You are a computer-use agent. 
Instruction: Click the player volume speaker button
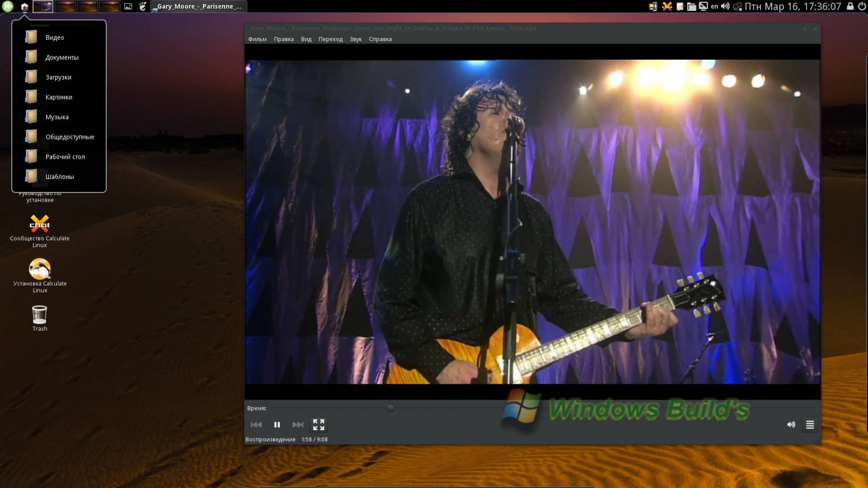(791, 425)
